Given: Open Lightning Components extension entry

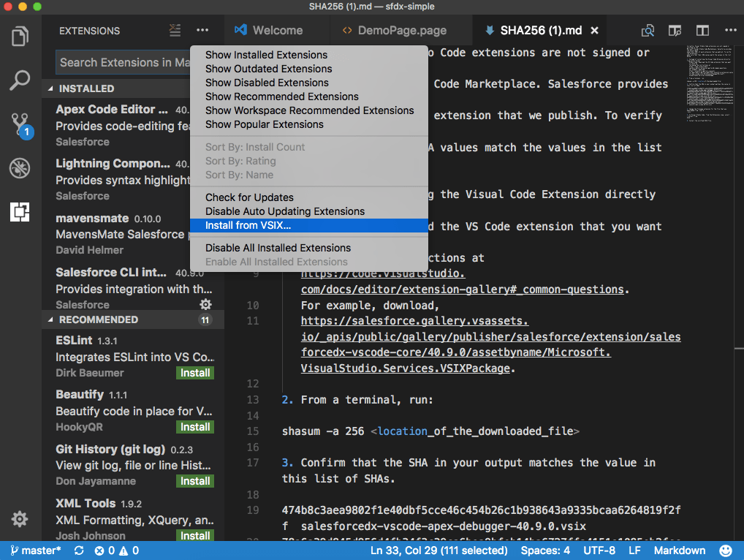Looking at the screenshot, I should tap(116, 179).
